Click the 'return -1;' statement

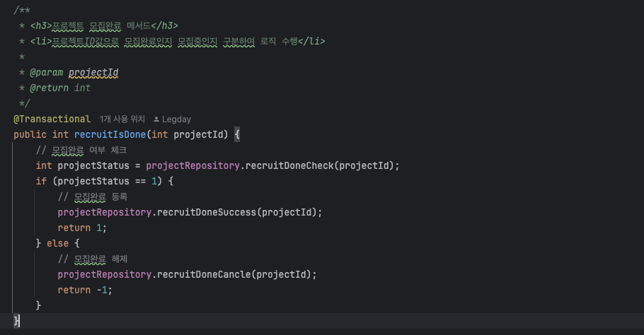point(85,290)
